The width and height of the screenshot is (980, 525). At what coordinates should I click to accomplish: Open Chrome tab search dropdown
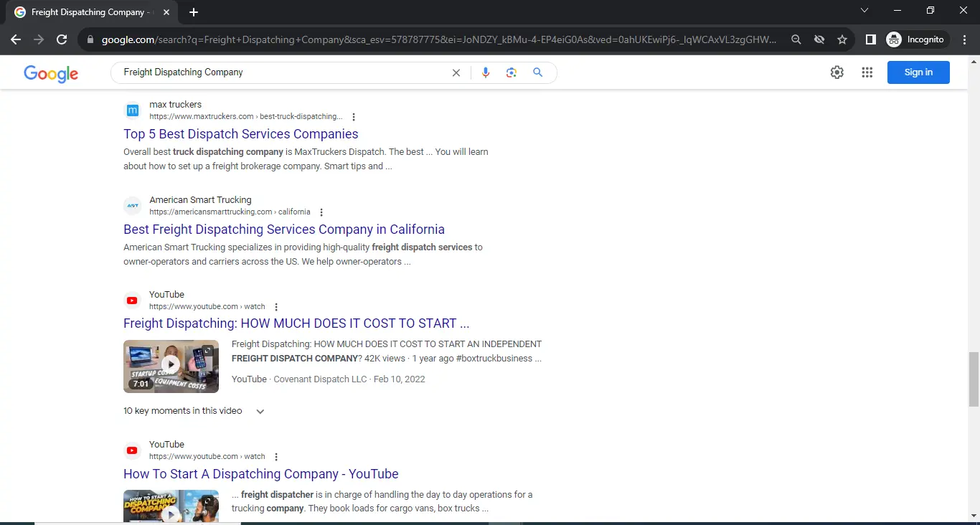click(864, 11)
